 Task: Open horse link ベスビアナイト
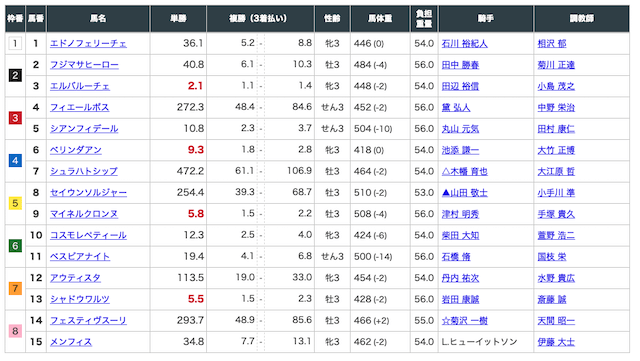click(x=80, y=256)
